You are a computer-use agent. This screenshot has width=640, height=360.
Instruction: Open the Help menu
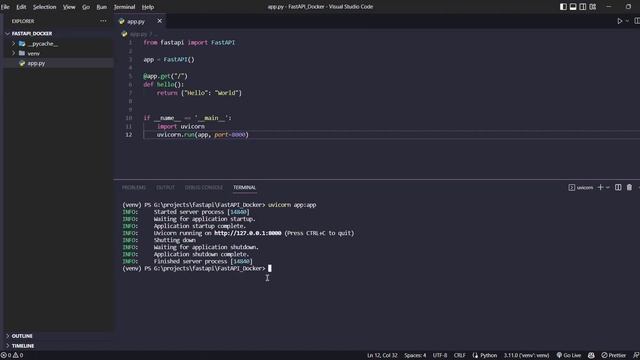pyautogui.click(x=148, y=7)
